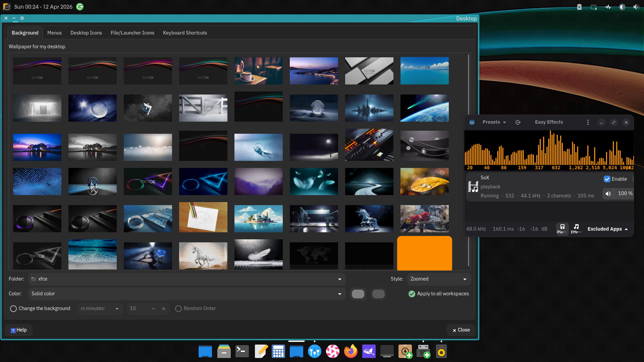This screenshot has width=644, height=362.
Task: Switch to the Desktop Icons tab
Action: [x=86, y=33]
